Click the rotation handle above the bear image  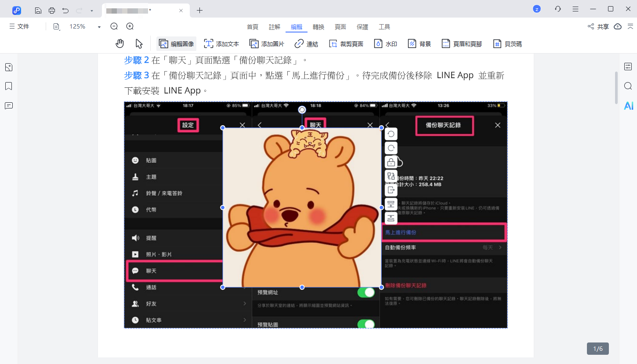pyautogui.click(x=302, y=110)
